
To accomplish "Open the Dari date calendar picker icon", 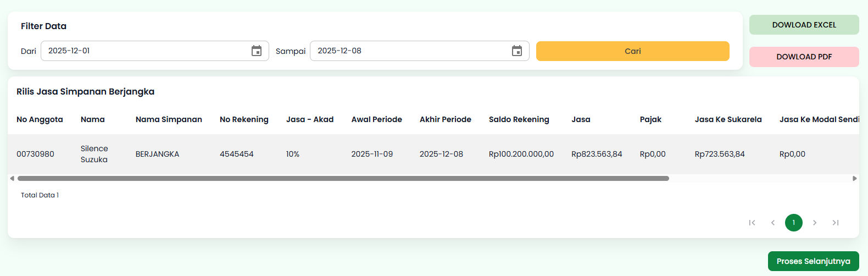I will [257, 51].
